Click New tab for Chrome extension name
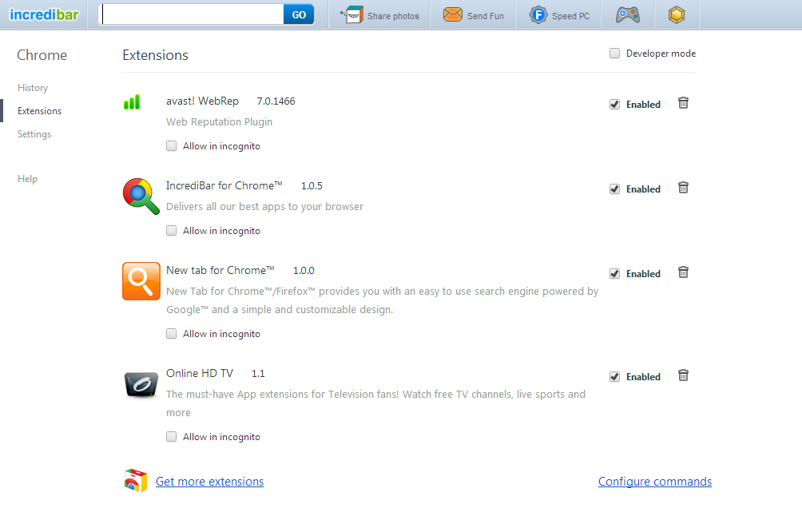The width and height of the screenshot is (802, 532). coord(220,270)
